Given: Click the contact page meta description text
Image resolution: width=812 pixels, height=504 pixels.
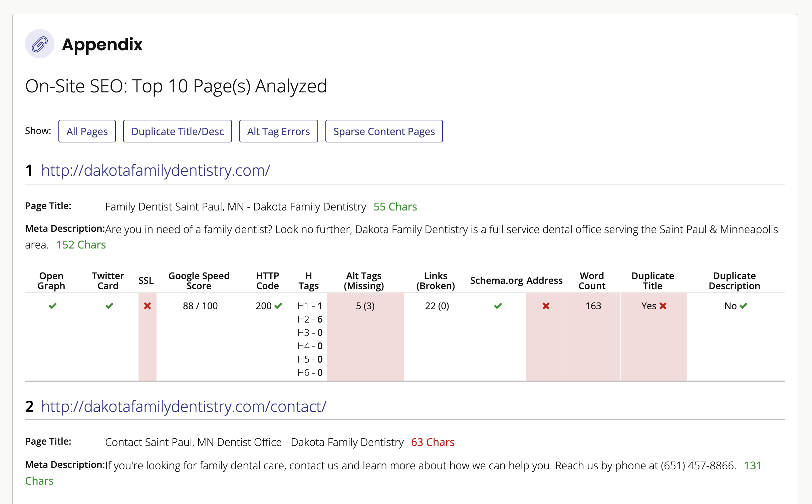Looking at the screenshot, I should pos(421,466).
